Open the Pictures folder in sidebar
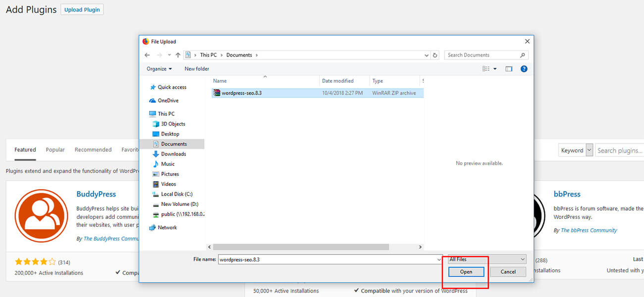Viewport: 644px width, 297px height. [x=169, y=174]
